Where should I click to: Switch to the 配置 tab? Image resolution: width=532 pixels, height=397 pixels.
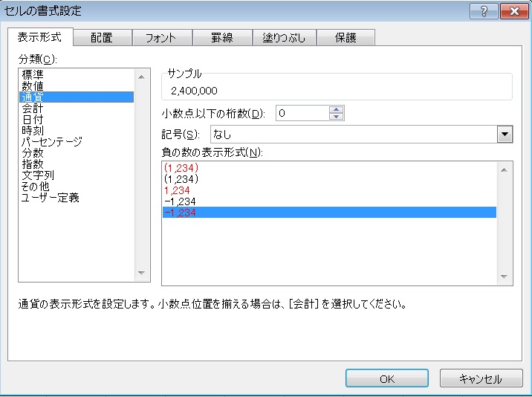pos(102,38)
